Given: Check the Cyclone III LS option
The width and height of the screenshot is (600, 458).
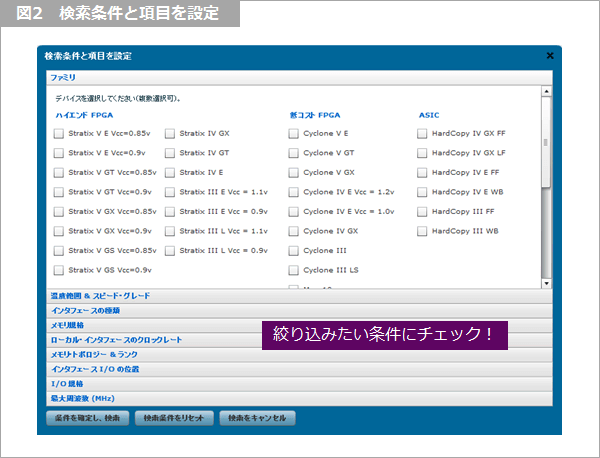Looking at the screenshot, I should [x=294, y=270].
